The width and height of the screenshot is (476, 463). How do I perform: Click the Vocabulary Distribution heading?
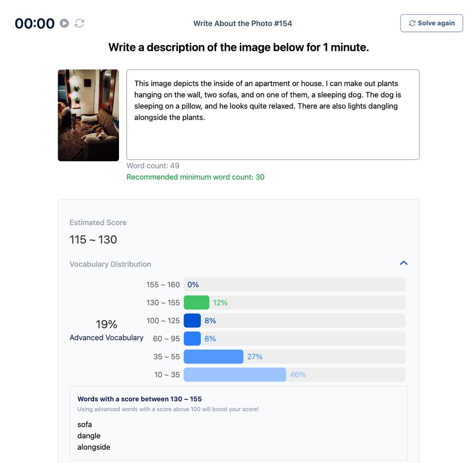coord(110,264)
